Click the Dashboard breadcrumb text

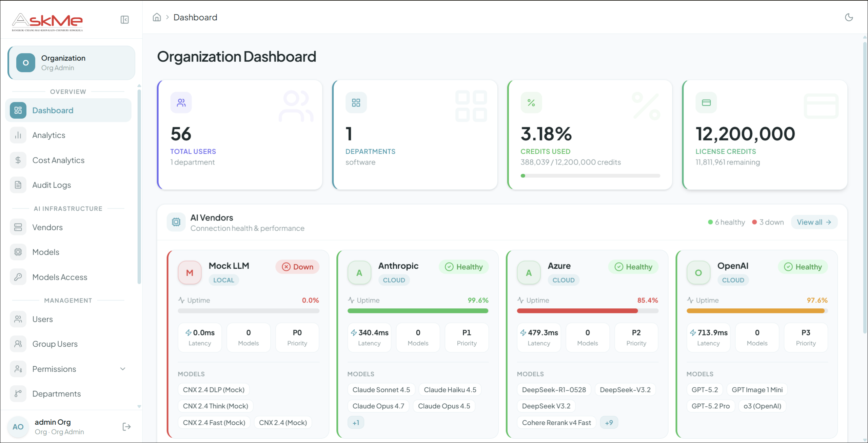click(x=195, y=17)
